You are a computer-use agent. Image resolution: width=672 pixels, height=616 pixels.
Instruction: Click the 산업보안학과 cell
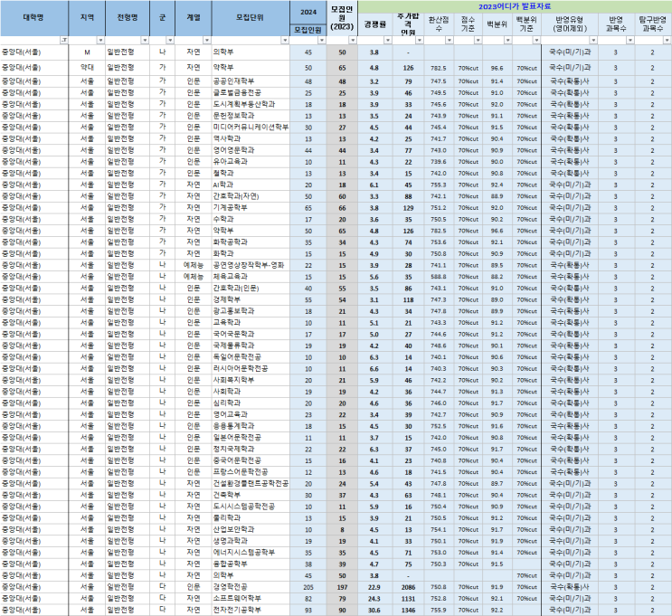(251, 530)
